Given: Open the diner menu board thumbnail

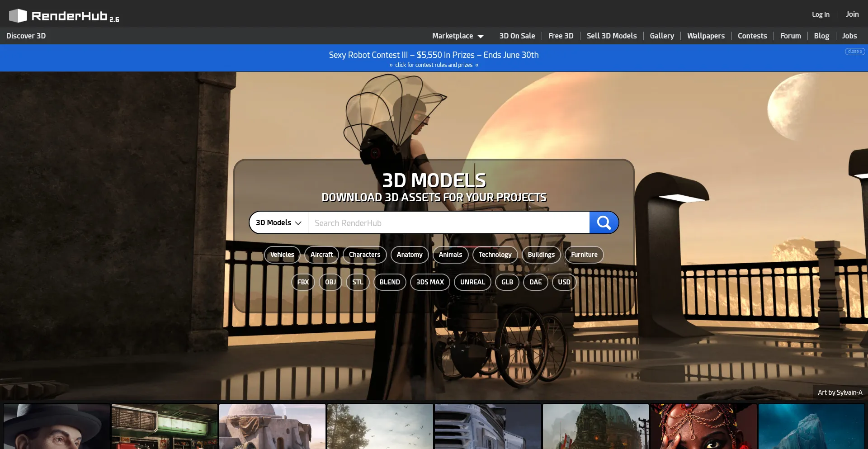Looking at the screenshot, I should click(165, 426).
